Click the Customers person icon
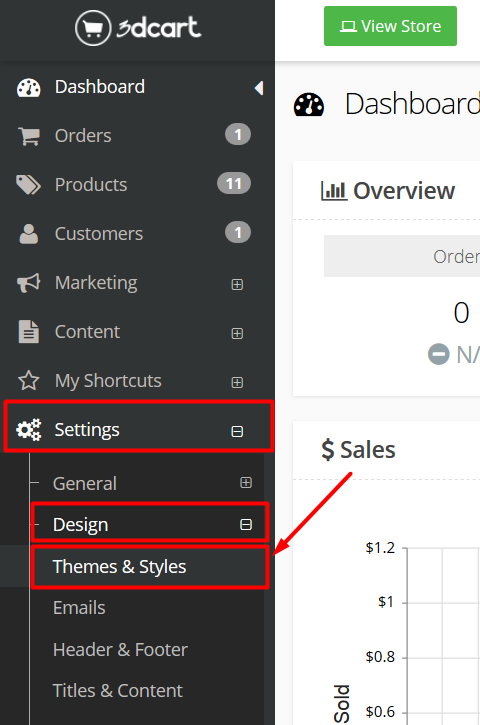The image size is (480, 725). pos(29,233)
